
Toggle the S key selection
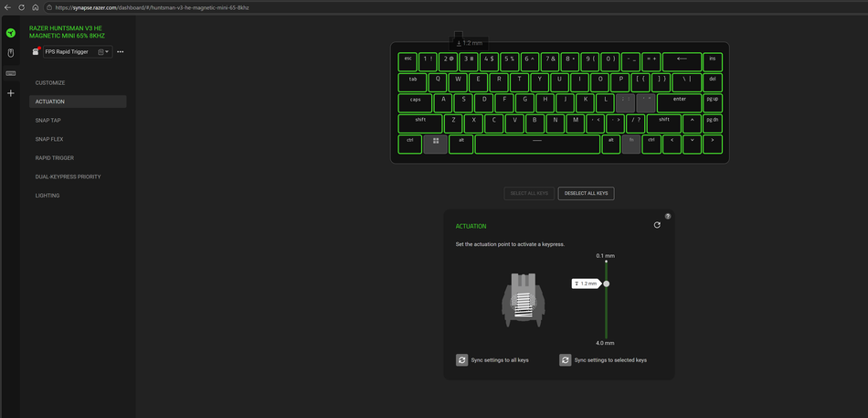pyautogui.click(x=463, y=103)
